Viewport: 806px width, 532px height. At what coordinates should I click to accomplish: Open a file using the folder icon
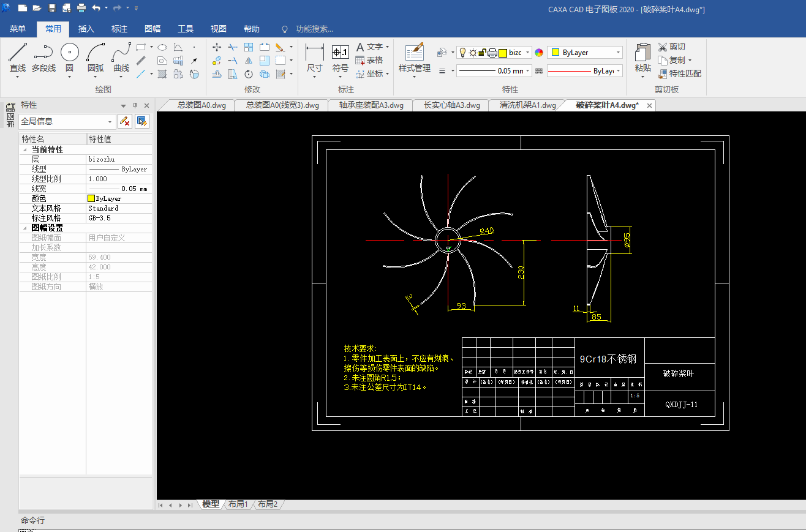pos(37,8)
